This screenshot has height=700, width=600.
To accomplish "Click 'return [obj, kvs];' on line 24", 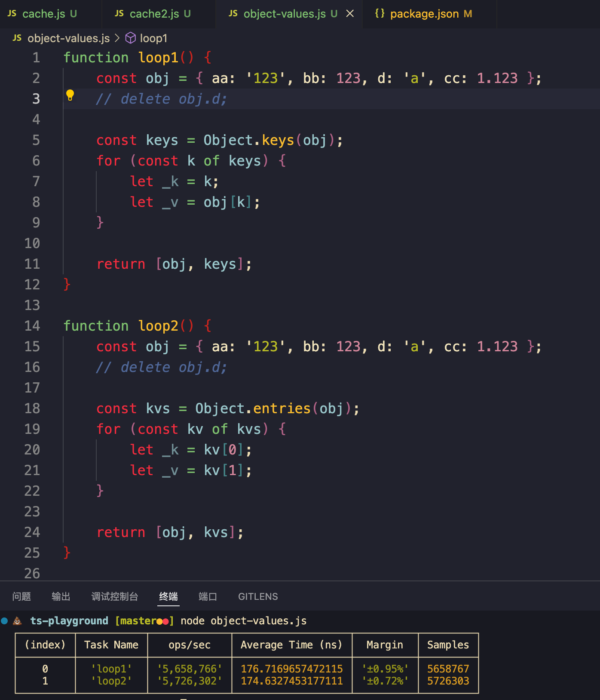I will click(x=170, y=532).
